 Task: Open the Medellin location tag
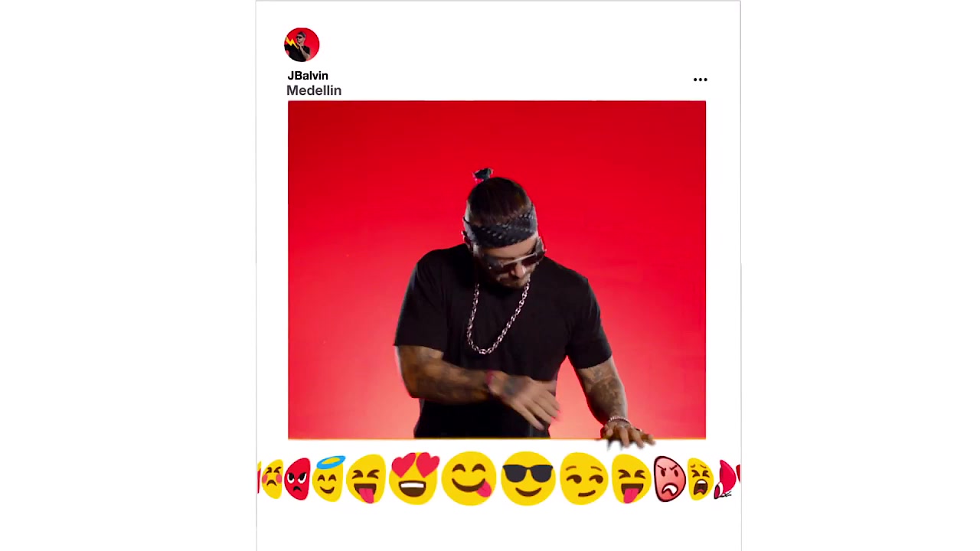point(314,90)
